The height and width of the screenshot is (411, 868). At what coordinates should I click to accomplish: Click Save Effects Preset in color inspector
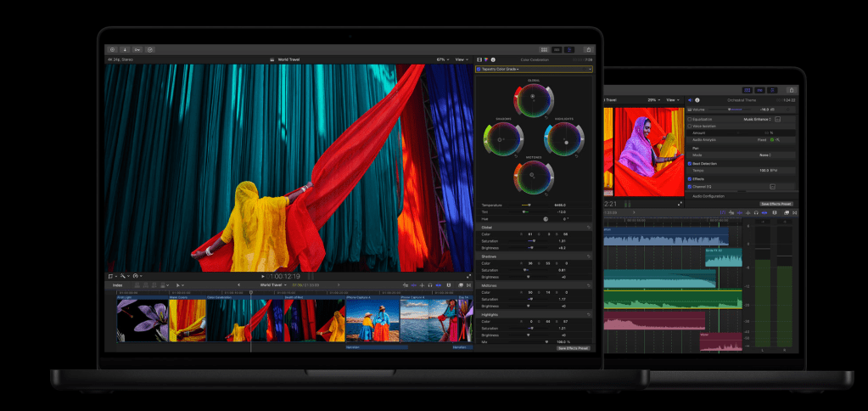coord(574,348)
